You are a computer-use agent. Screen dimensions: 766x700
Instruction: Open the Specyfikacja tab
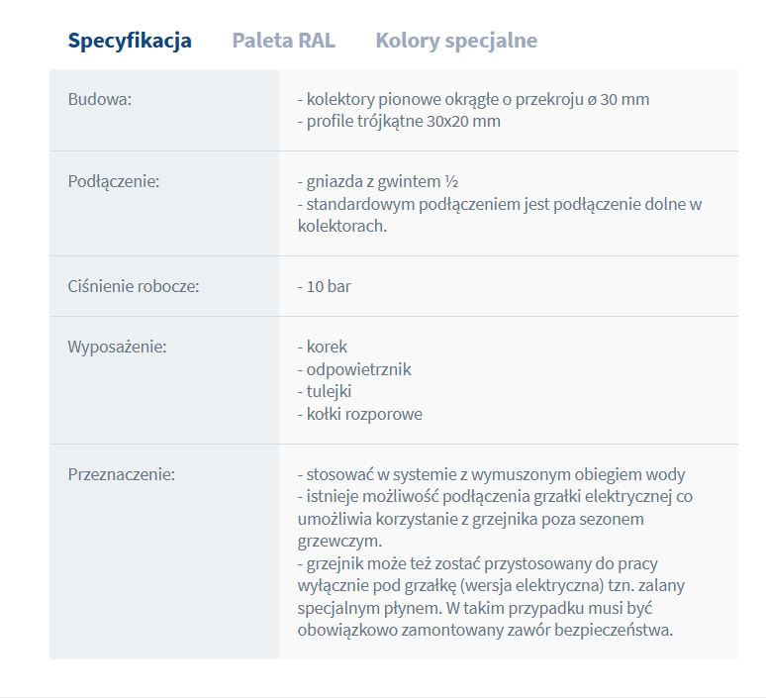(130, 41)
